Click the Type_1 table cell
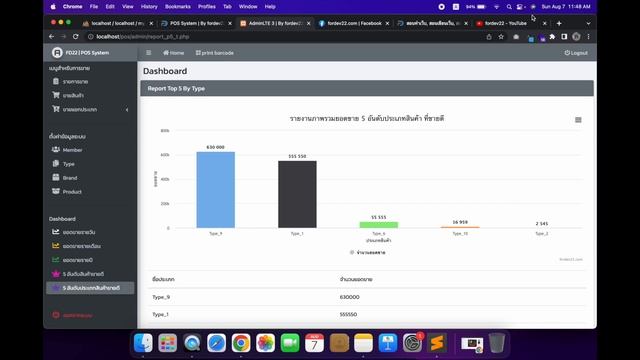This screenshot has height=360, width=640. coord(160,314)
